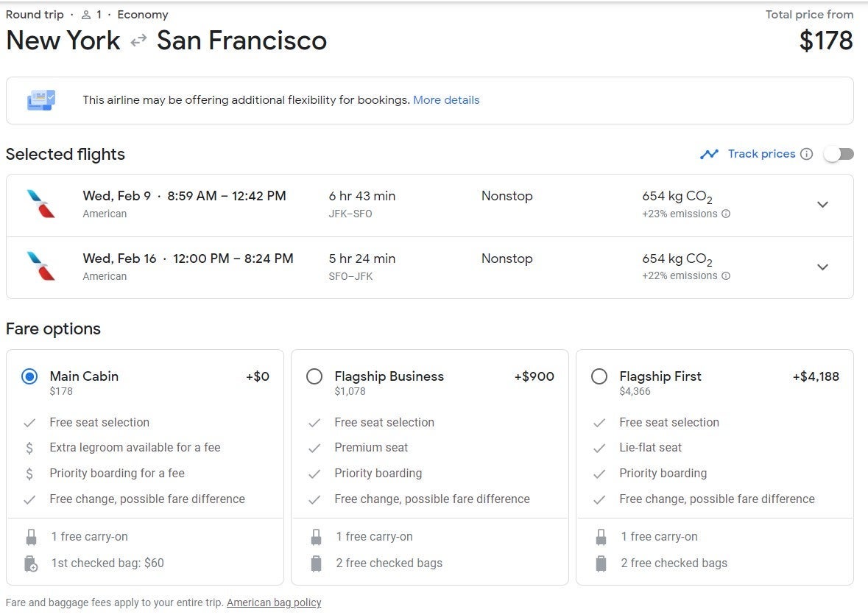Viewport: 868px width, 615px height.
Task: Click the Track prices text label
Action: 761,154
